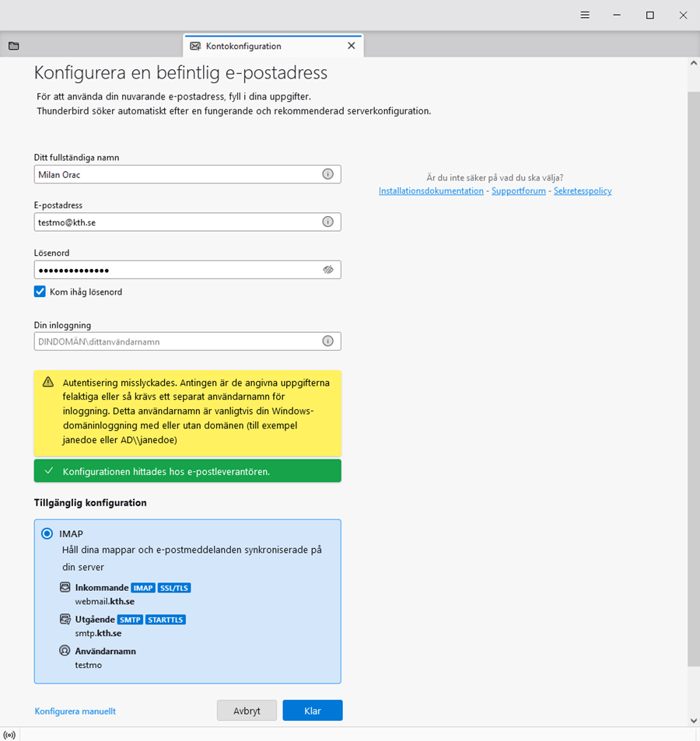Click info icon in full name field
Viewport: 700px width, 741px height.
pyautogui.click(x=327, y=174)
